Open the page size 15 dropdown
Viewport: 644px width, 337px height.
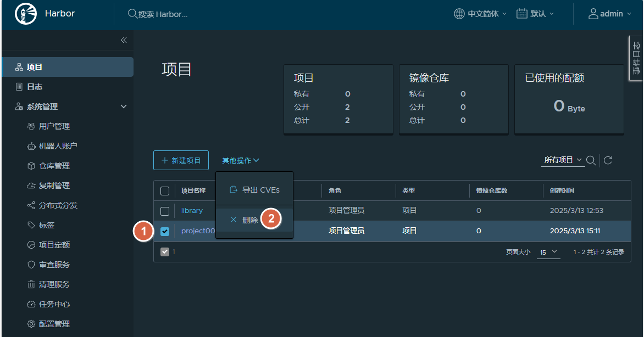548,252
